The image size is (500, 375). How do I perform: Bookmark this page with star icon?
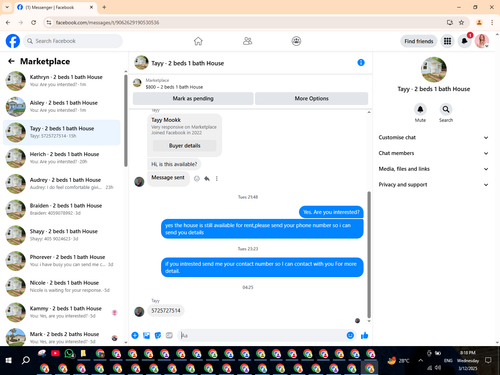click(x=461, y=22)
